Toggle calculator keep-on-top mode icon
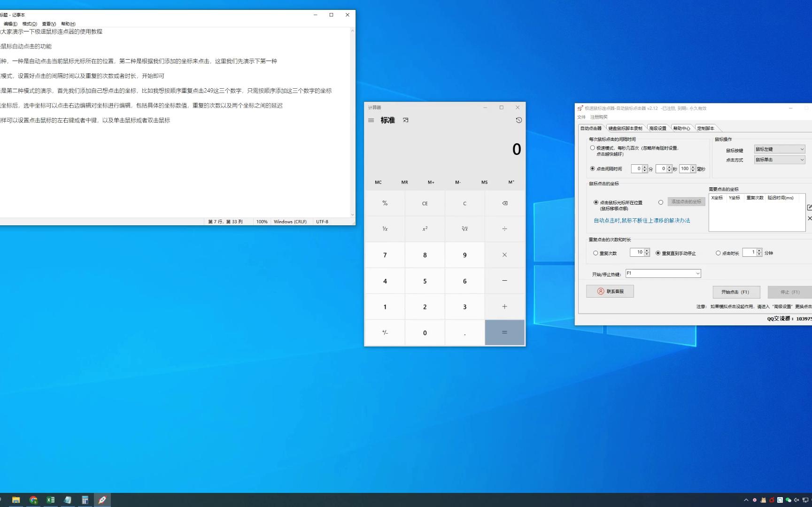The width and height of the screenshot is (812, 507). click(406, 120)
